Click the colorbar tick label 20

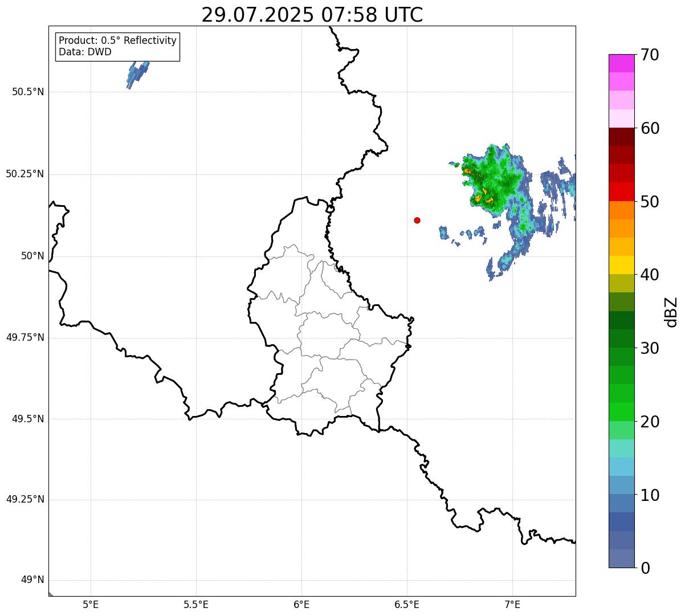pyautogui.click(x=650, y=422)
